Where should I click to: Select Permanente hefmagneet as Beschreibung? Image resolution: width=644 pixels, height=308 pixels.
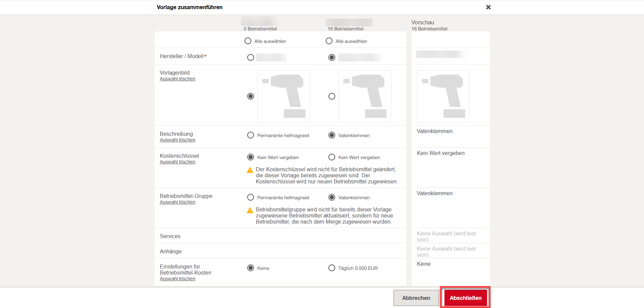pyautogui.click(x=251, y=135)
